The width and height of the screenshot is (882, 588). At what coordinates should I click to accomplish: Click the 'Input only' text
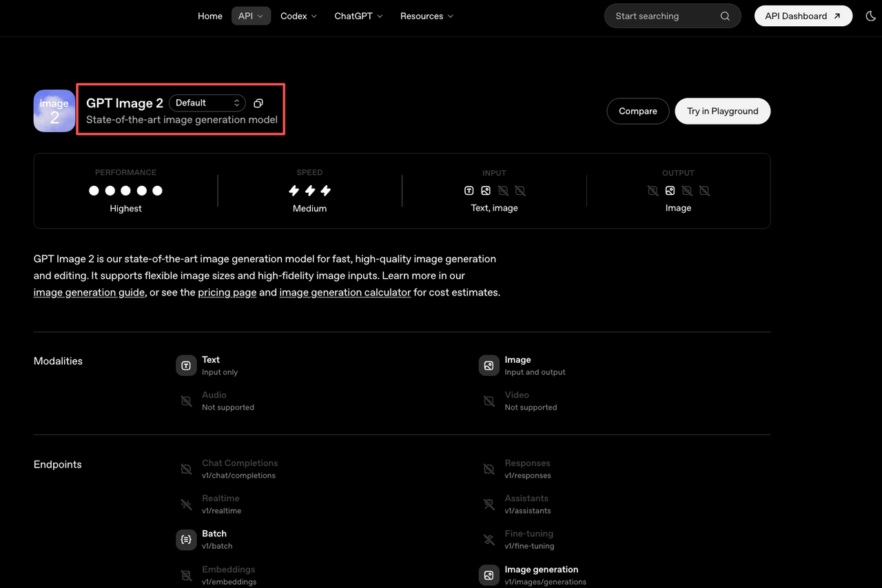(220, 372)
